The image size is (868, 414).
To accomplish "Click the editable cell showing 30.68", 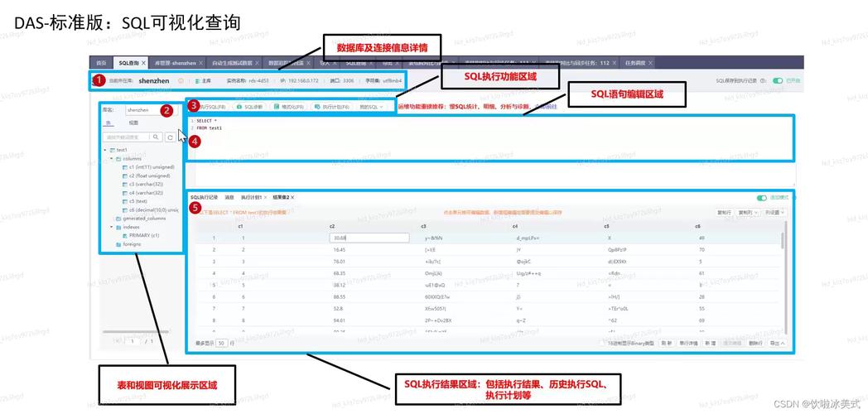I will point(369,238).
